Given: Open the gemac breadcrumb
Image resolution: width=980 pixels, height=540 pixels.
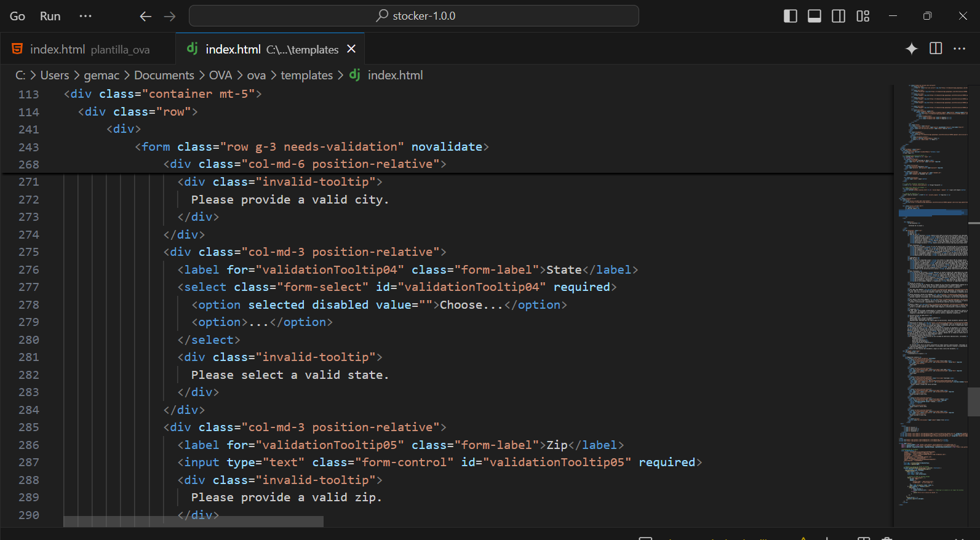Looking at the screenshot, I should (102, 75).
